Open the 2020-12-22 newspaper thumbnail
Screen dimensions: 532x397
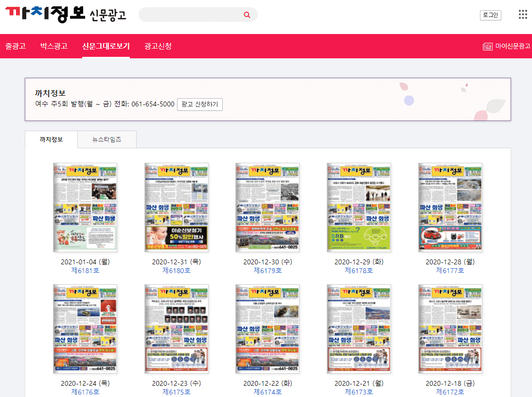pos(267,329)
